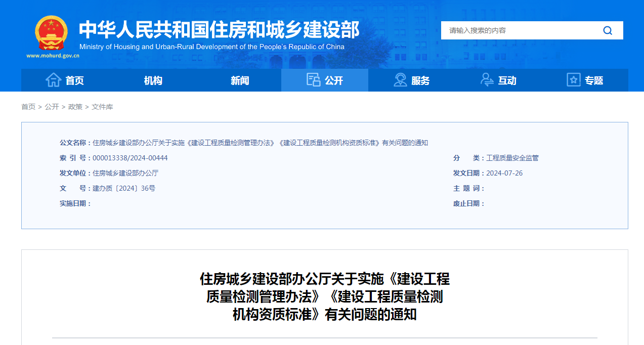Viewport: 644px width, 345px height.
Task: Click the magnifier search icon
Action: tap(608, 30)
